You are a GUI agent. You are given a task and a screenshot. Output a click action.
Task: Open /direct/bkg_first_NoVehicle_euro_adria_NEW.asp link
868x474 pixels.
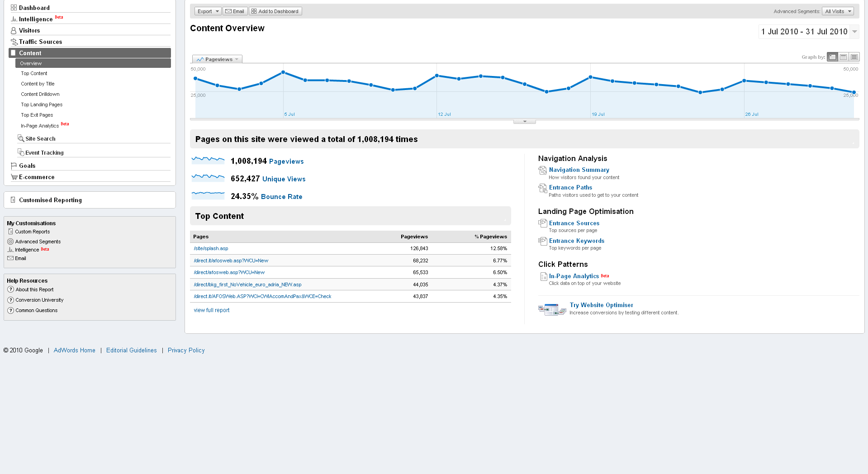[x=248, y=284]
